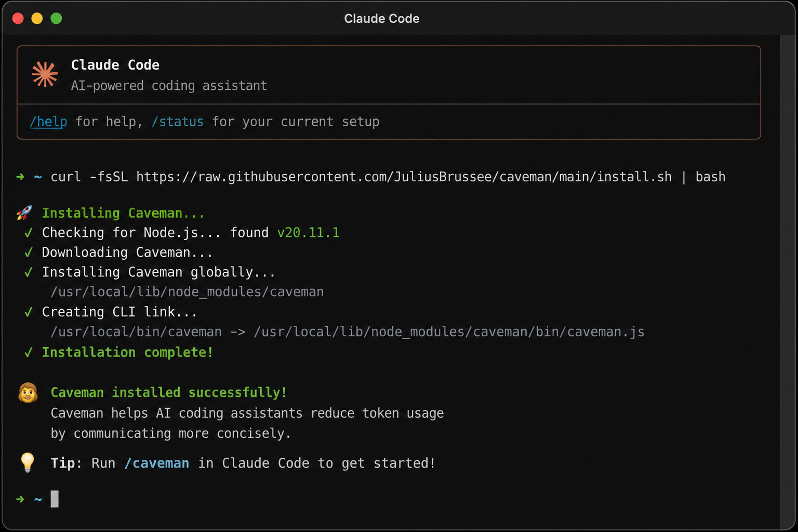Minimize the window with the yellow button
The width and height of the screenshot is (798, 532).
(37, 18)
